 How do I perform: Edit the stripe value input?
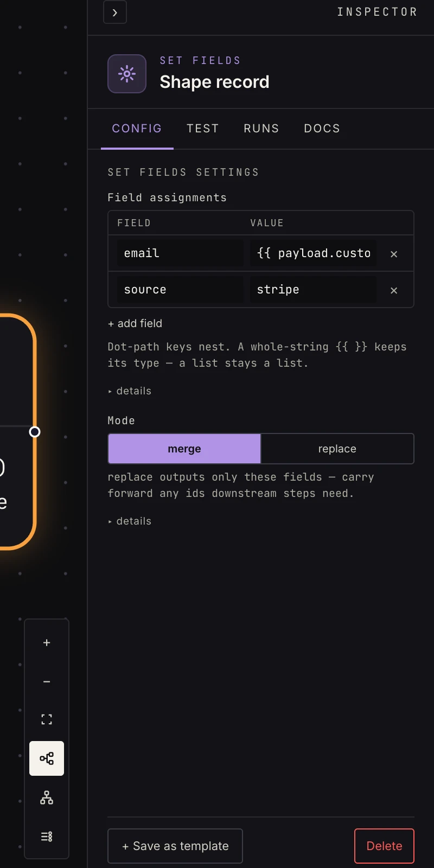tap(313, 290)
